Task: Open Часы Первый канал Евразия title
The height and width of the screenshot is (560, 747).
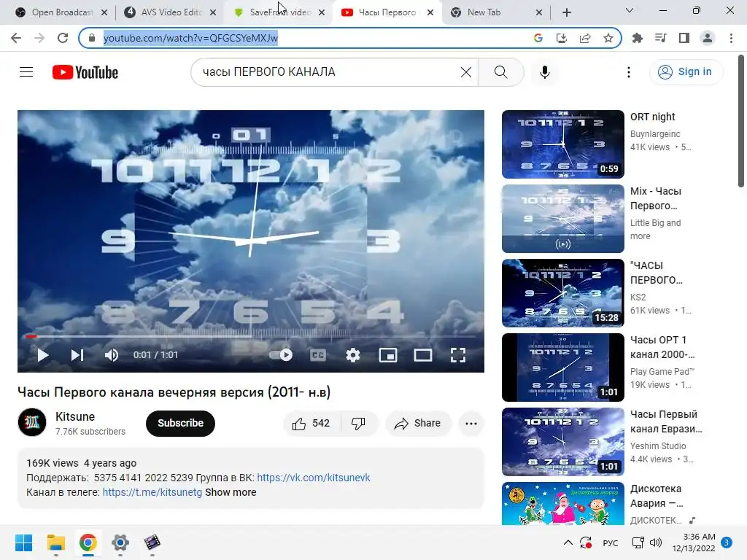Action: point(666,421)
